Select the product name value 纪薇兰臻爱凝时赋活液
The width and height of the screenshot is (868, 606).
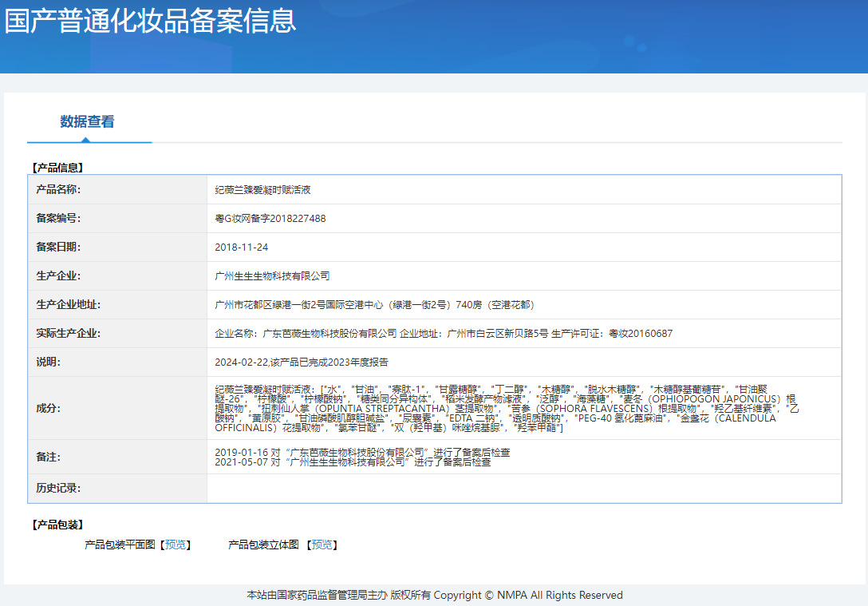262,190
